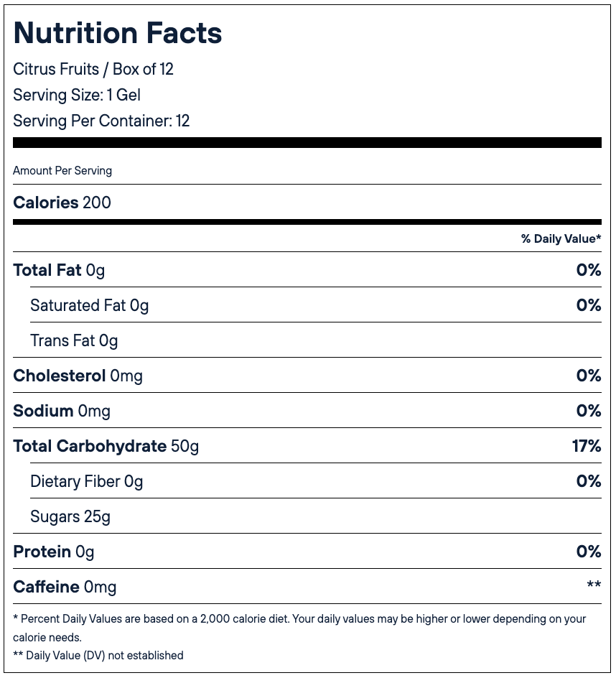Click the % Daily Value* column header
Viewport: 616px width, 678px height.
561,238
